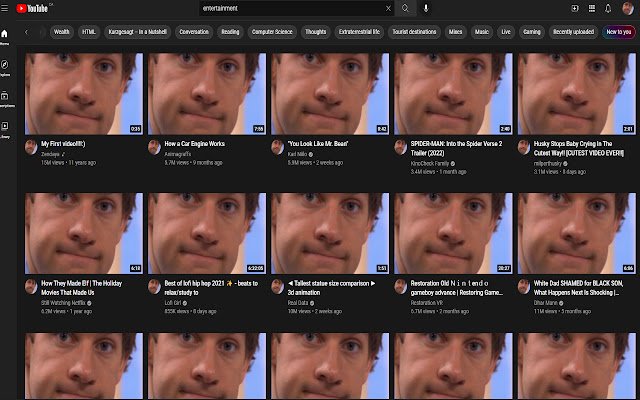Viewport: 640px width, 400px height.
Task: Open How They Made Elf video title
Action: click(x=82, y=288)
